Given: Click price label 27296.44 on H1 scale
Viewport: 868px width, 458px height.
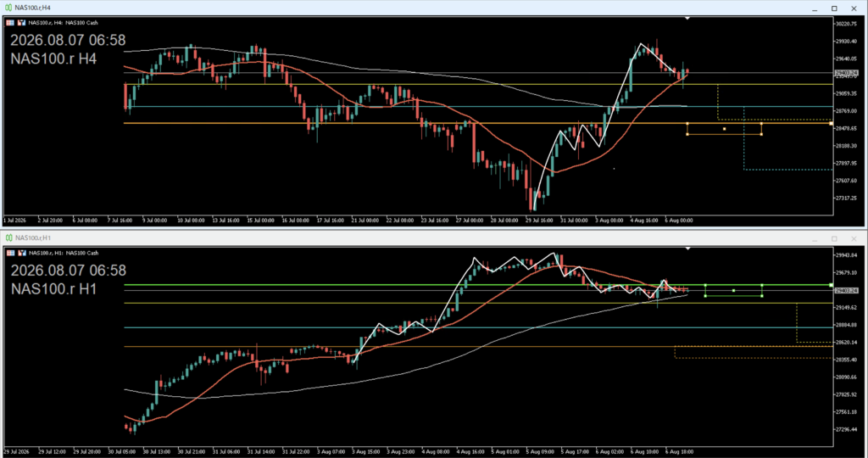Looking at the screenshot, I should pos(847,429).
